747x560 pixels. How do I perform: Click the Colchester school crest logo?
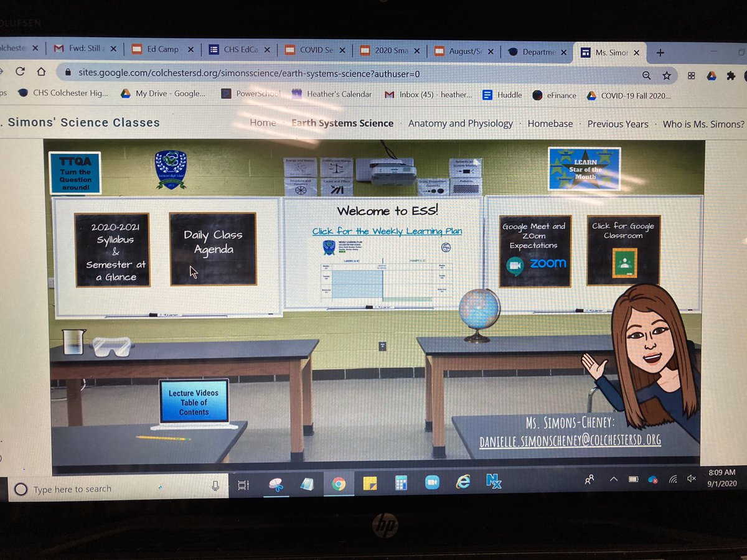(x=171, y=170)
